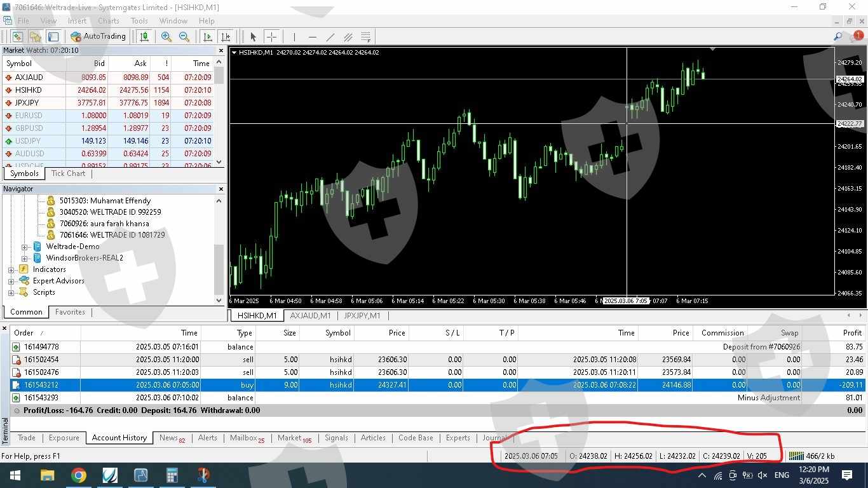Click the Zoom Out magnifier icon
Screen dimensions: 868x488
coord(184,37)
